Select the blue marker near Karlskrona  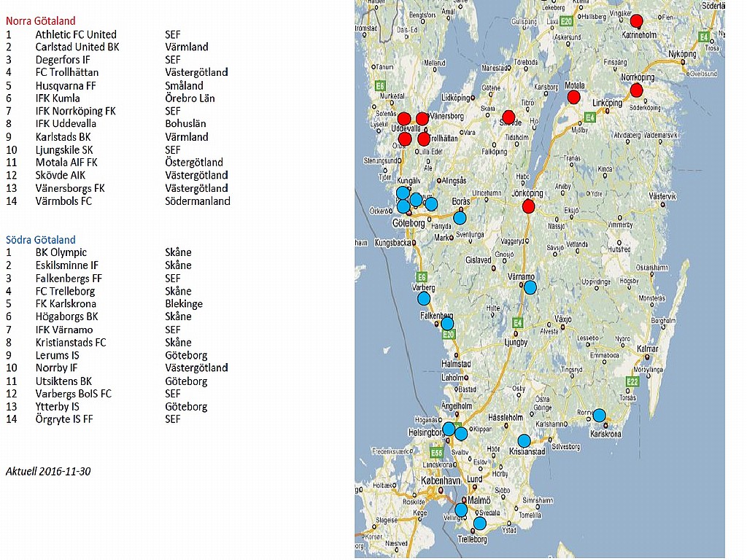click(599, 416)
